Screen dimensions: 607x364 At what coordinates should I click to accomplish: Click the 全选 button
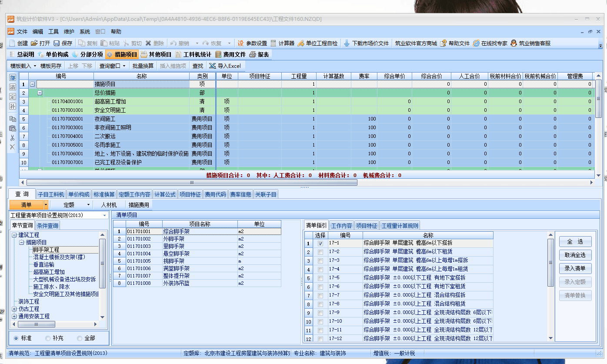[x=575, y=242]
